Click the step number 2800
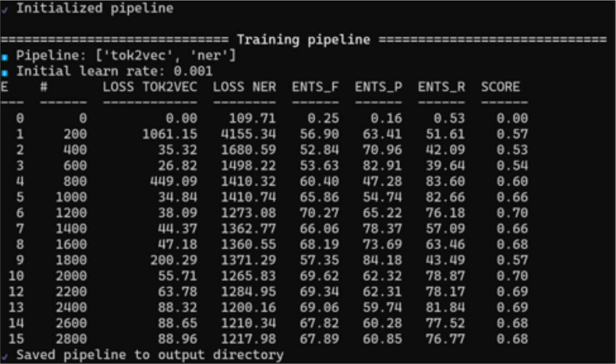The image size is (616, 364). coord(71,339)
